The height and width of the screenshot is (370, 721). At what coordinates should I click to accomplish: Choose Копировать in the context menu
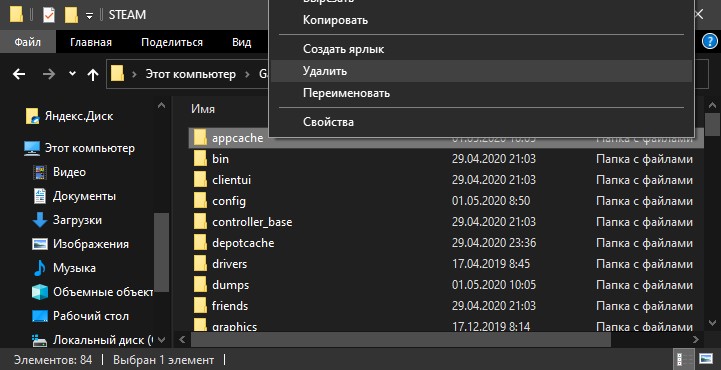(481, 20)
